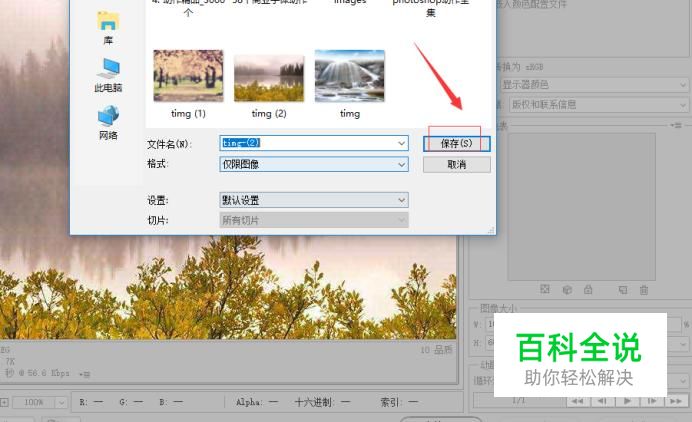
Task: Open 网络 (Network) in the sidebar
Action: [108, 123]
